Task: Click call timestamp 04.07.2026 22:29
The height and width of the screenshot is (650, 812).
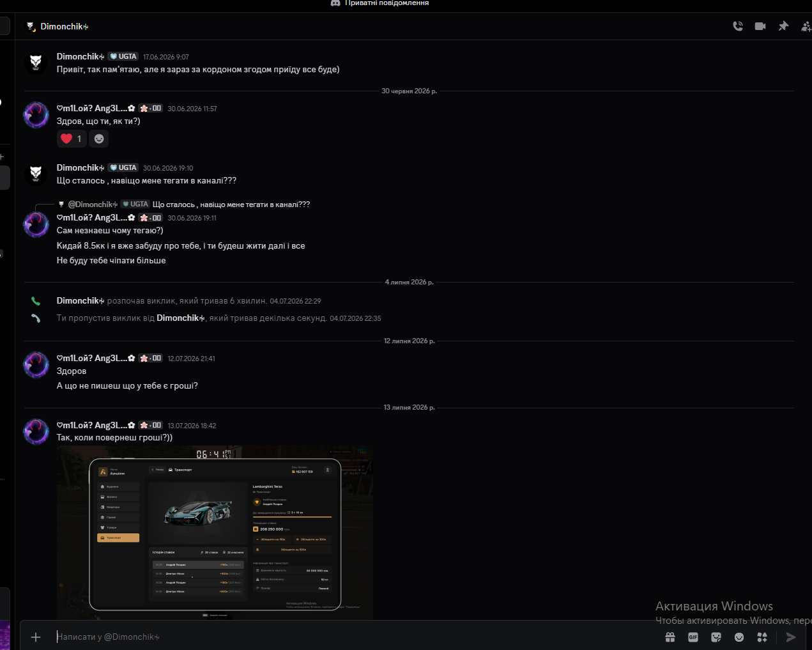Action: point(295,301)
